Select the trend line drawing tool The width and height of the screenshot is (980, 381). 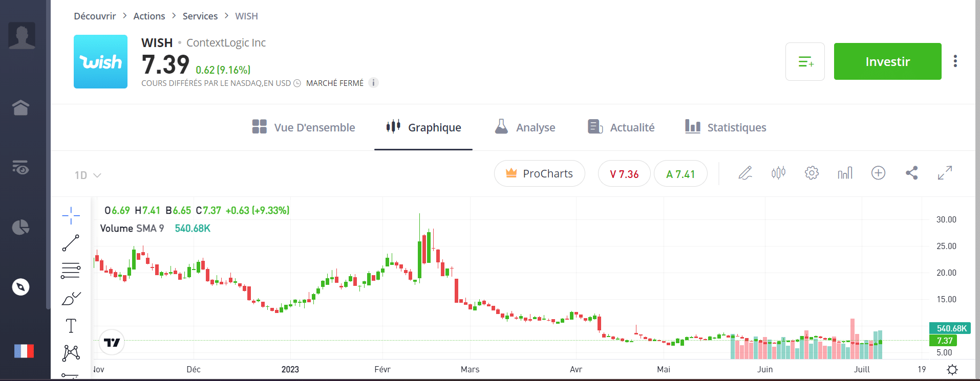[71, 243]
